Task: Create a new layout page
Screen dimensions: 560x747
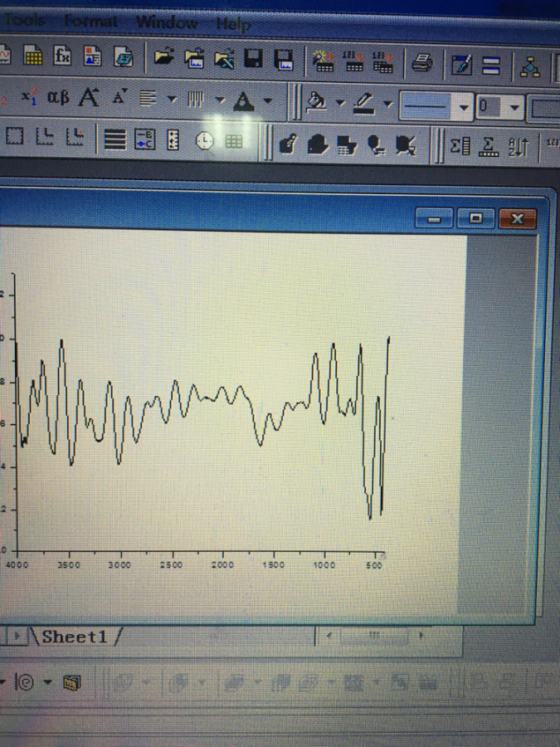Action: tap(92, 56)
